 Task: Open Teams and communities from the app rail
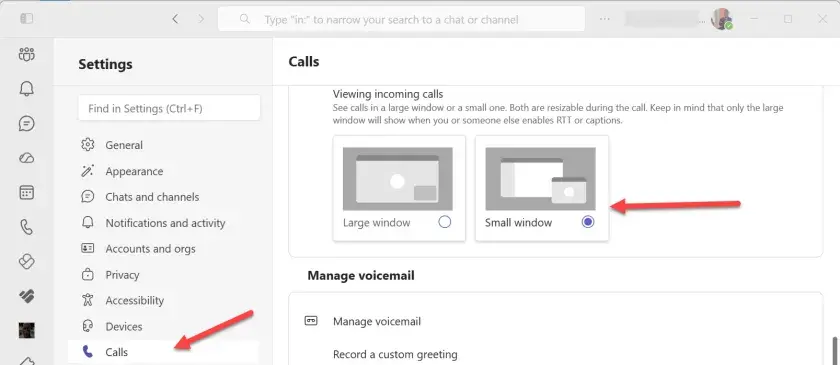pyautogui.click(x=26, y=54)
